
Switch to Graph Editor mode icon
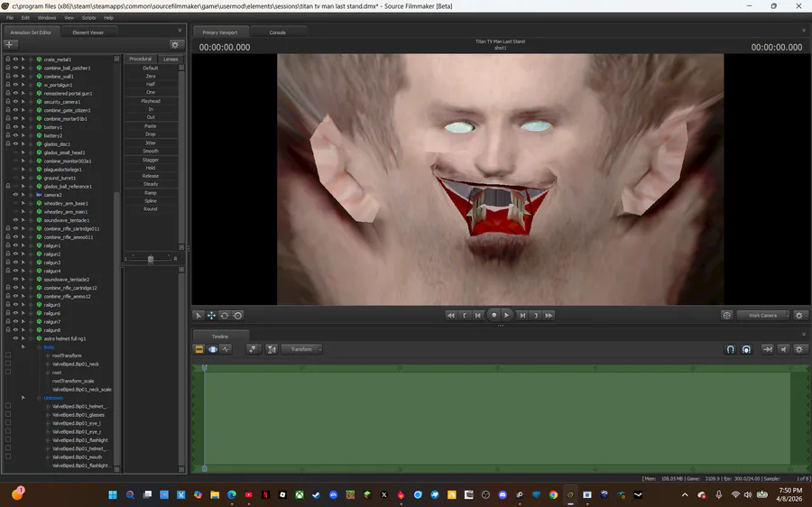click(226, 349)
